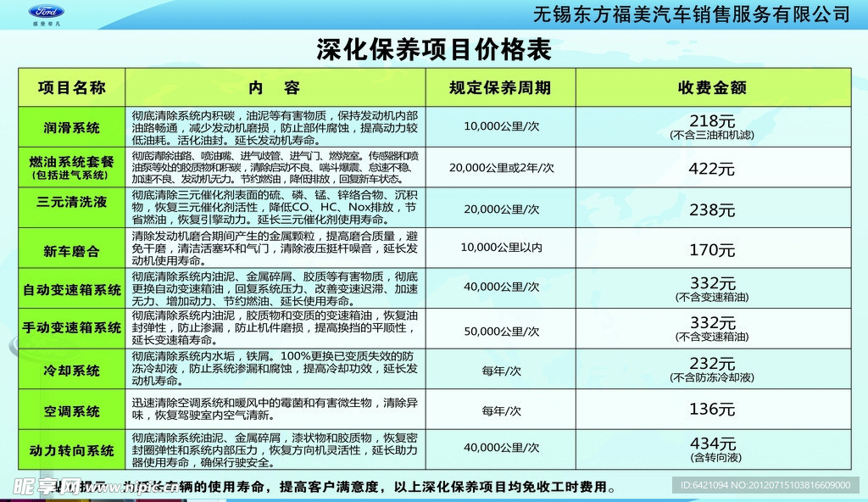Click the 自动变速箱系统 row label
The image size is (868, 502).
pos(72,288)
